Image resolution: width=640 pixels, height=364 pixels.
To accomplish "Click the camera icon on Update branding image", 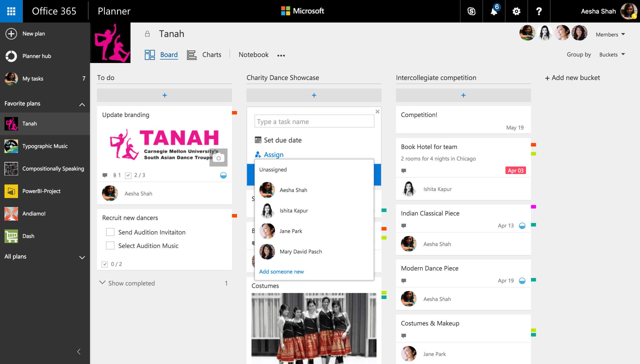I will 218,158.
